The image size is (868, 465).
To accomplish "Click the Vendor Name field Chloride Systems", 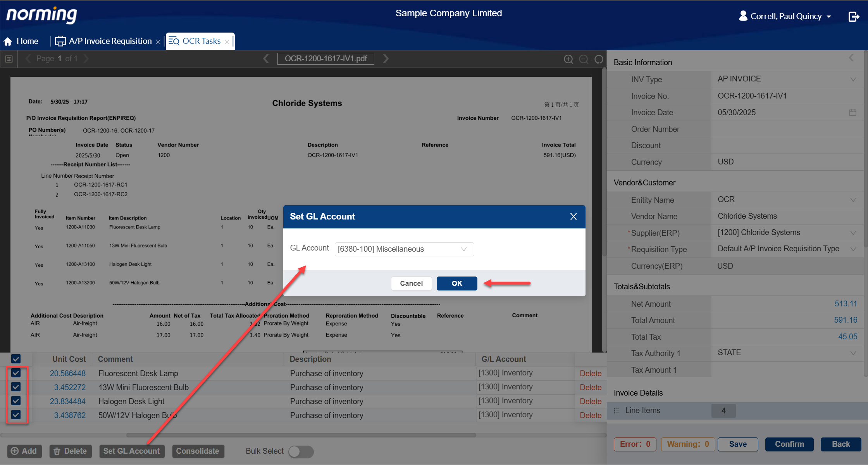I will (x=787, y=216).
